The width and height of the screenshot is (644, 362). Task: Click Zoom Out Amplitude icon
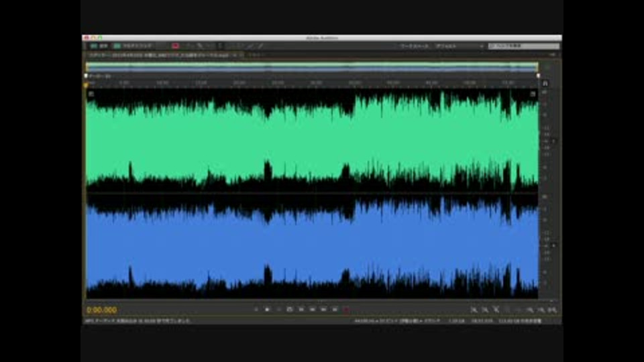pos(485,310)
